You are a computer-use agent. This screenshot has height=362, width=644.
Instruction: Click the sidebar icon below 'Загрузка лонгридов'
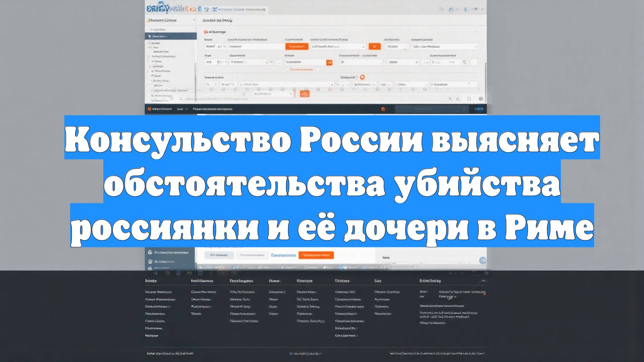(150, 261)
